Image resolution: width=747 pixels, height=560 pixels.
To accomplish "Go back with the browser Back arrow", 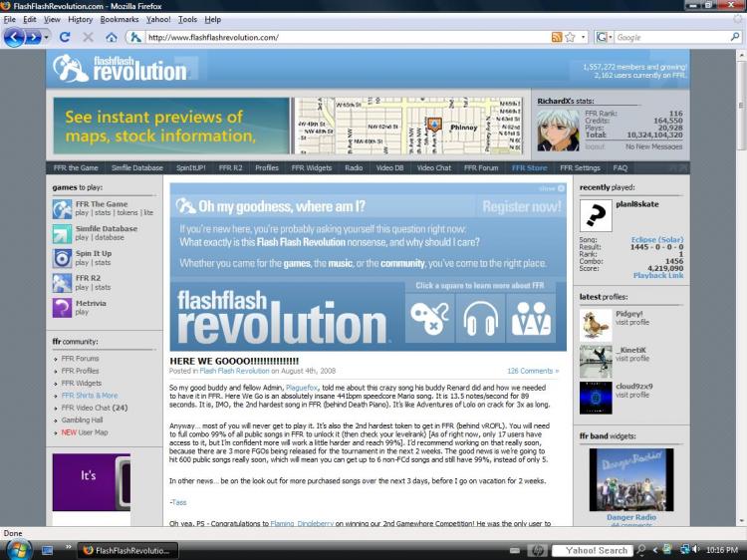I will [x=14, y=37].
